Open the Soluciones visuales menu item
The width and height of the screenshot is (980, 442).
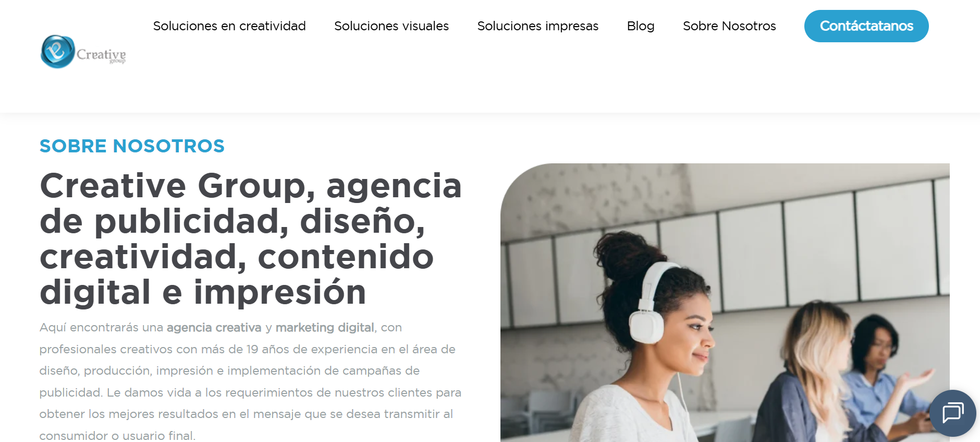tap(391, 26)
